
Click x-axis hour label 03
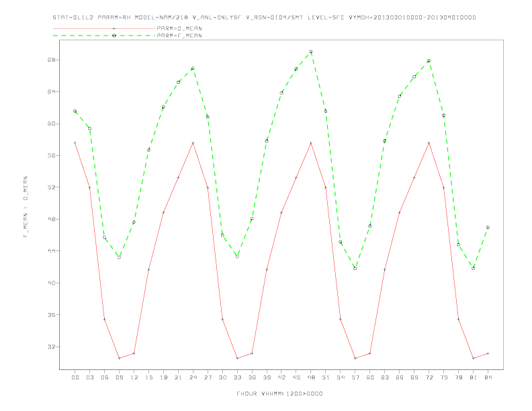(x=90, y=377)
